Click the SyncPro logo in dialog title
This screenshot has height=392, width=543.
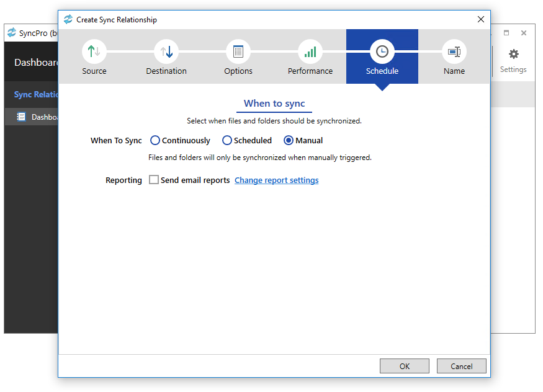click(x=68, y=20)
